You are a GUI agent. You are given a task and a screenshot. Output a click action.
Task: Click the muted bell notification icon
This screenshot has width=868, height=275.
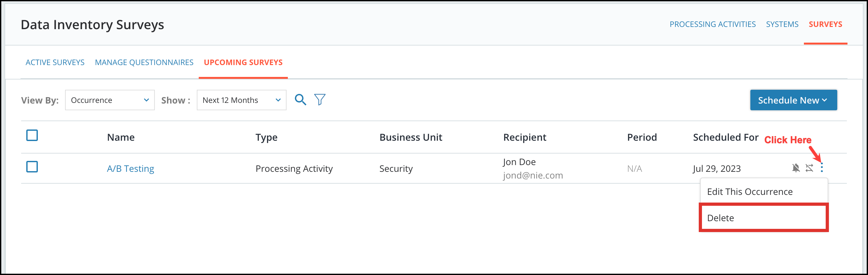tap(796, 168)
